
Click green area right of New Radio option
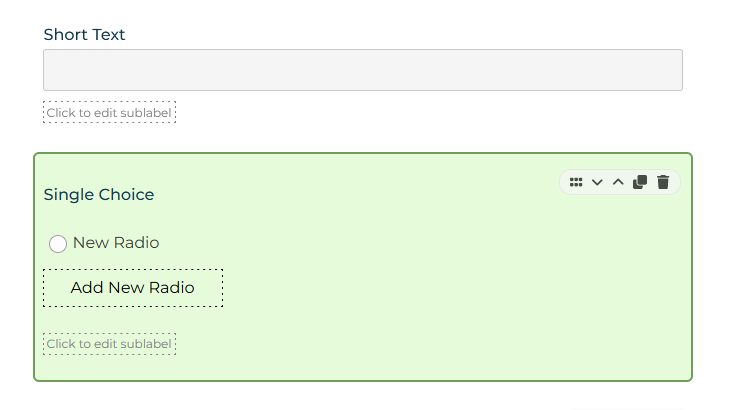(421, 243)
